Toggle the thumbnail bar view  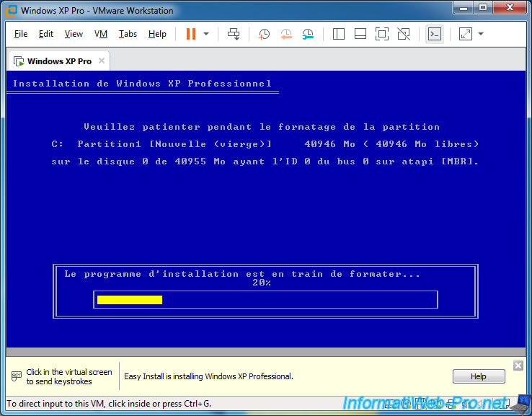click(360, 34)
